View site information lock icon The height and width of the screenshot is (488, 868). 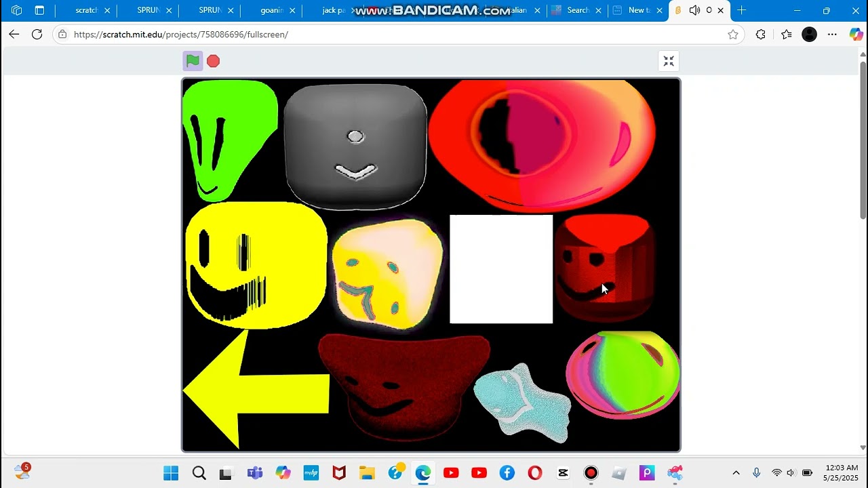(62, 35)
